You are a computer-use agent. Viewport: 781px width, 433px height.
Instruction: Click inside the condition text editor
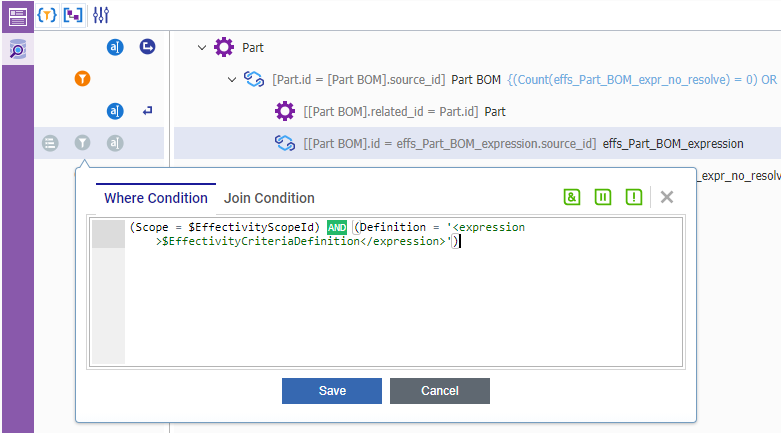pos(386,292)
